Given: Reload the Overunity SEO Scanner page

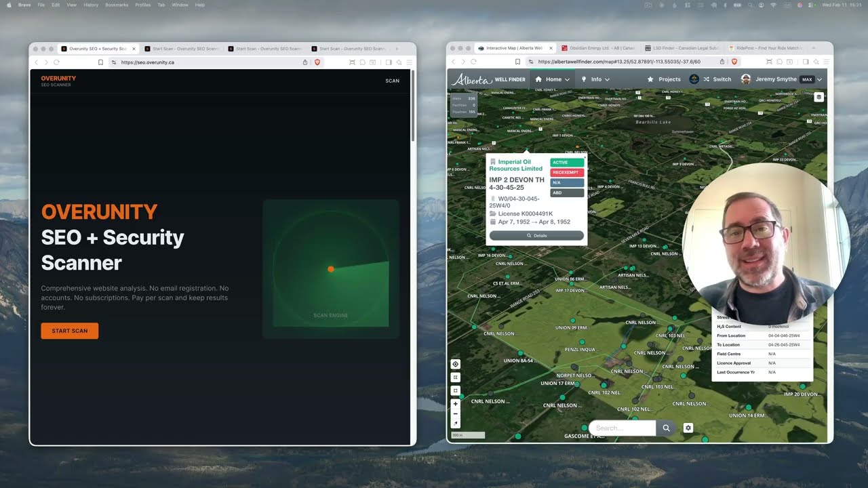Looking at the screenshot, I should coord(58,62).
